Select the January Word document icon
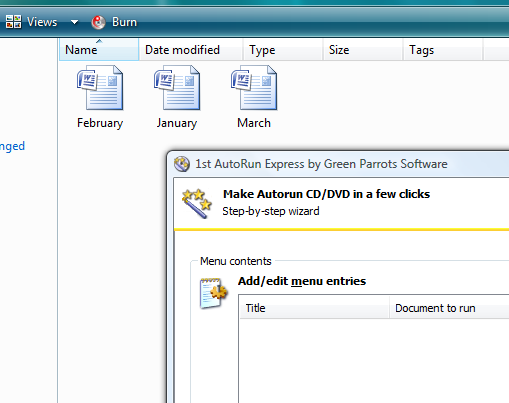This screenshot has width=509, height=403. [177, 87]
